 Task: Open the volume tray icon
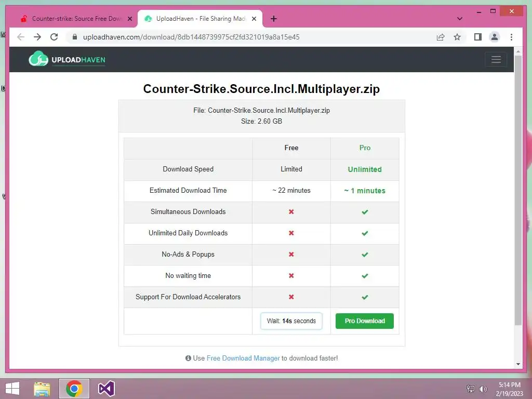pyautogui.click(x=483, y=389)
